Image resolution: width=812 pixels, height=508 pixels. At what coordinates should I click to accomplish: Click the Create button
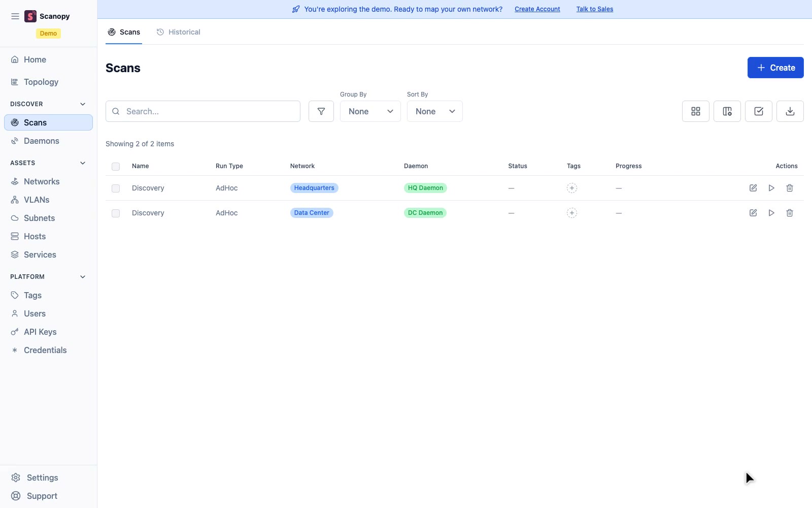775,68
